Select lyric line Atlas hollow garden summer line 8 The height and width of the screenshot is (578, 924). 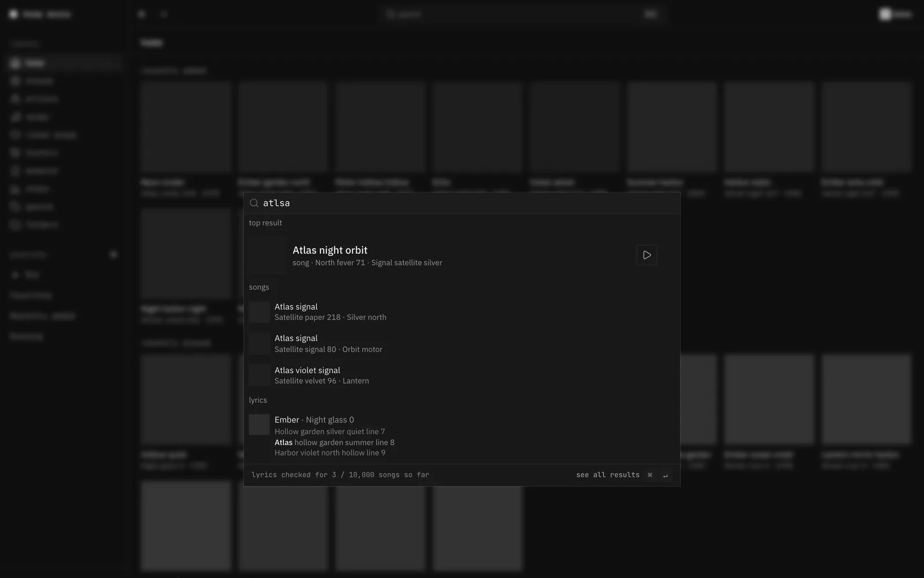(334, 442)
